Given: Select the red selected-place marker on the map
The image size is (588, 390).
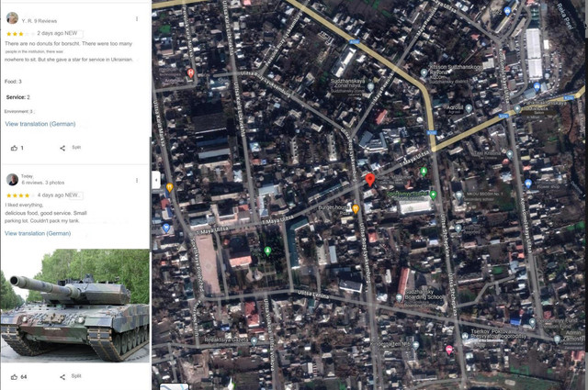Looking at the screenshot, I should tap(370, 180).
